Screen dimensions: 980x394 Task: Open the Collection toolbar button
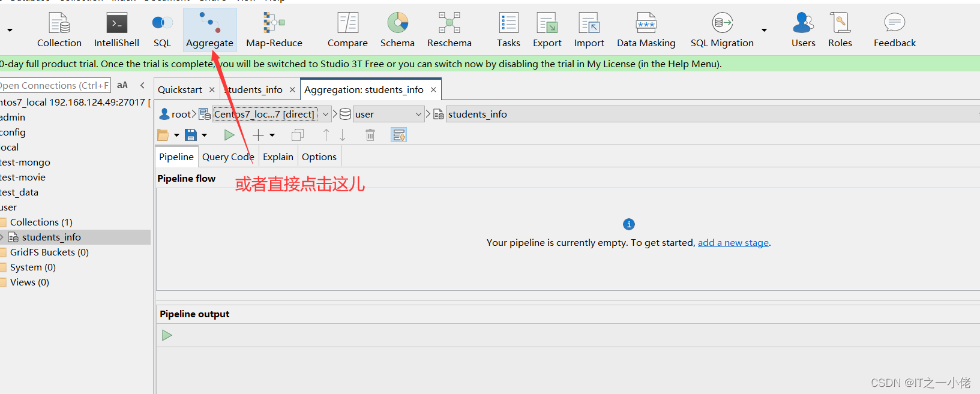point(59,30)
